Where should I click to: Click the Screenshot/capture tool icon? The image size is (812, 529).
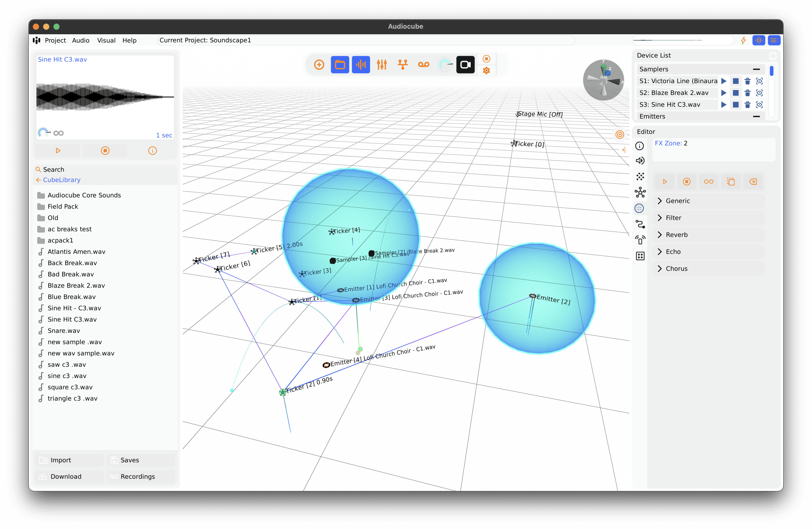tap(465, 64)
